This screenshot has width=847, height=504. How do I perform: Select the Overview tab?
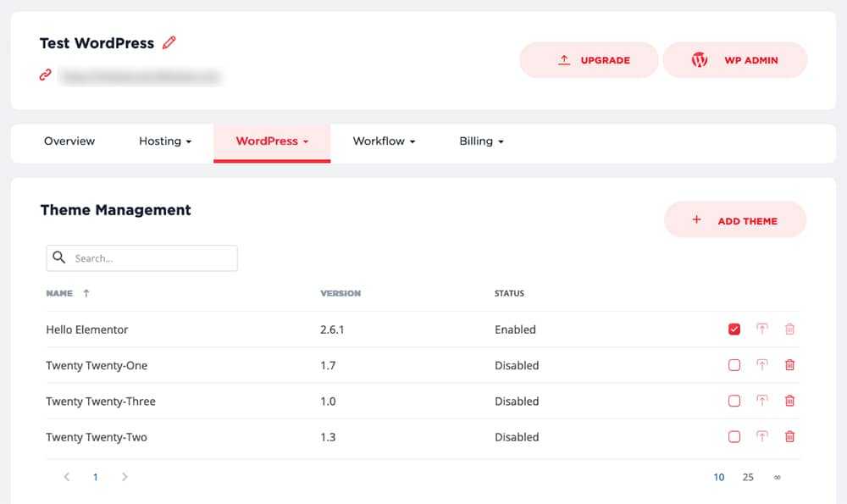(x=69, y=141)
